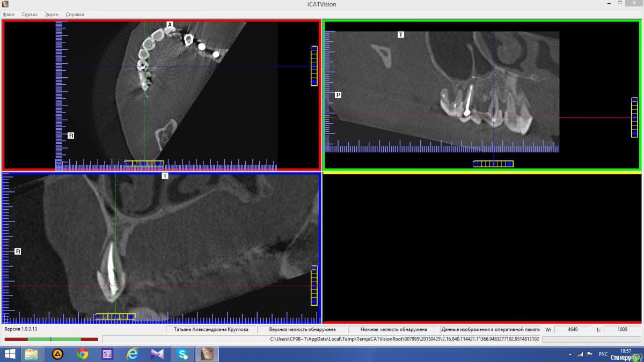The image size is (644, 362).
Task: Click the R orientation marker in coronal view
Action: point(18,251)
